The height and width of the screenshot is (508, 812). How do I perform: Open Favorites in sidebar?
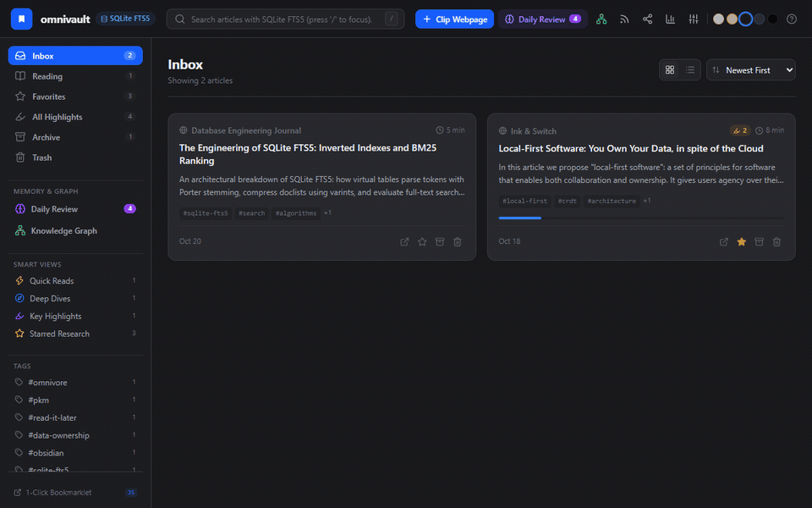point(75,97)
